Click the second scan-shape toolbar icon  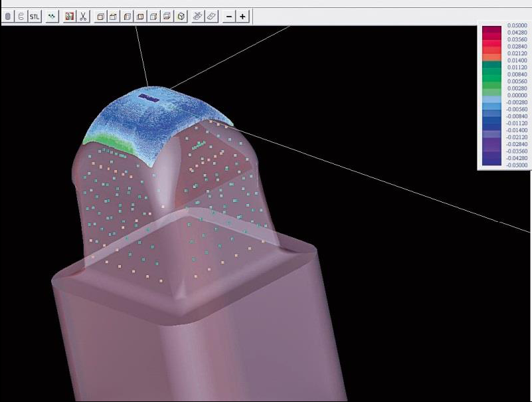point(21,17)
